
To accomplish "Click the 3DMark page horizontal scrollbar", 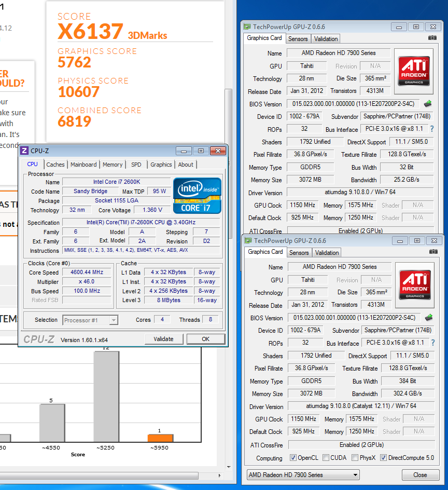I will [99, 475].
